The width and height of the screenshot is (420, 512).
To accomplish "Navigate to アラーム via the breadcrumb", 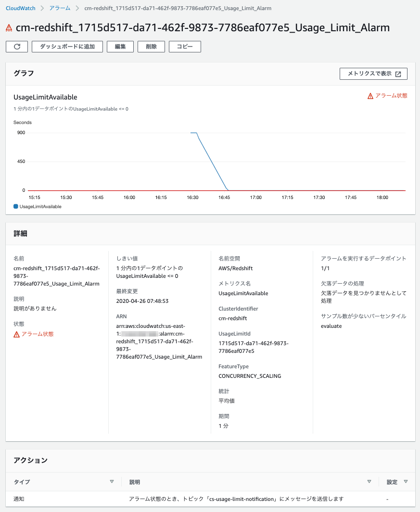I will pos(60,8).
